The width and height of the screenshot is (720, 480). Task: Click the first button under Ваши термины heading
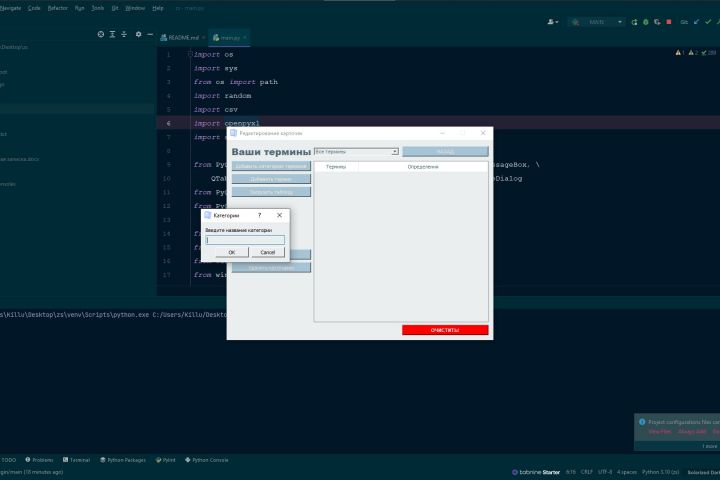click(x=271, y=166)
